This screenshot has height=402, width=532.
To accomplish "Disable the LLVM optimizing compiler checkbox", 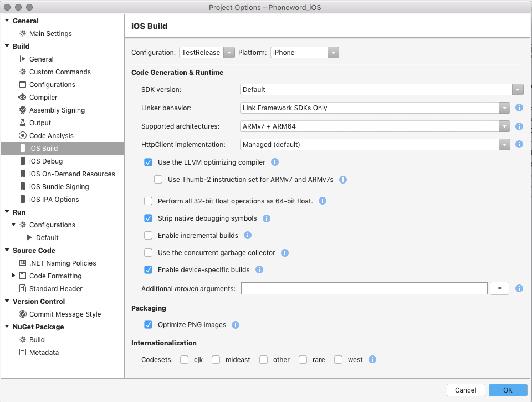I will coord(148,162).
